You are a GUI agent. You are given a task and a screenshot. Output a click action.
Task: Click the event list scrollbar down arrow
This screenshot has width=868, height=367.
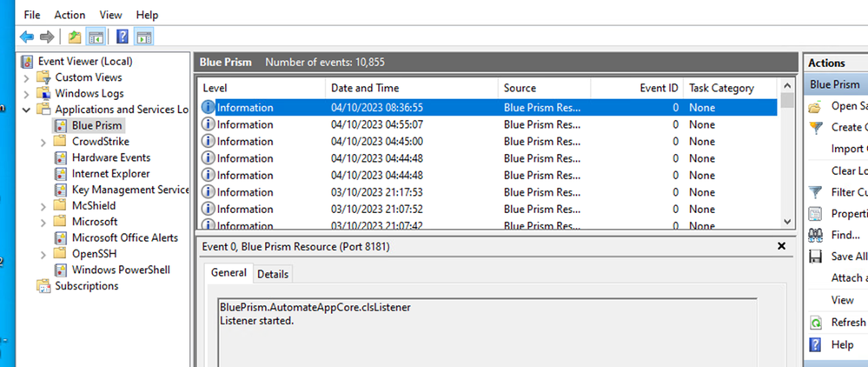(x=787, y=222)
